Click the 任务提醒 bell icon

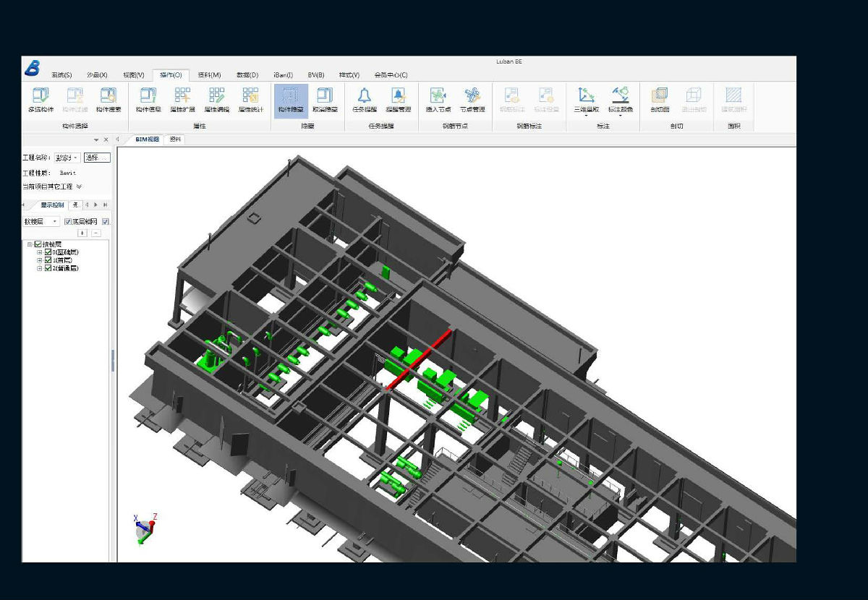[x=364, y=100]
